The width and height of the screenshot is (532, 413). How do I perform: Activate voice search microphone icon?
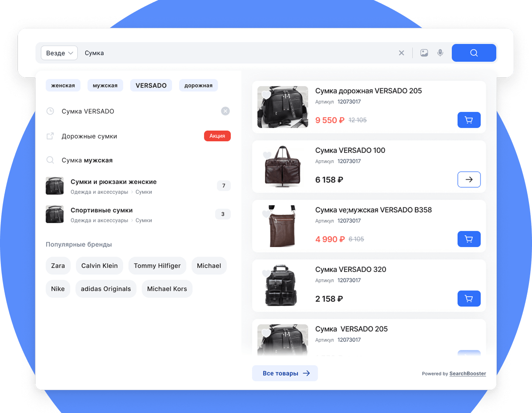point(440,53)
